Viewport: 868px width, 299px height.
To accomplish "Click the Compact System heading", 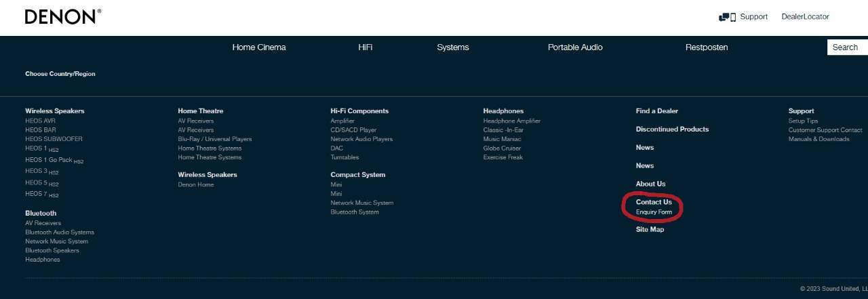I will (357, 175).
